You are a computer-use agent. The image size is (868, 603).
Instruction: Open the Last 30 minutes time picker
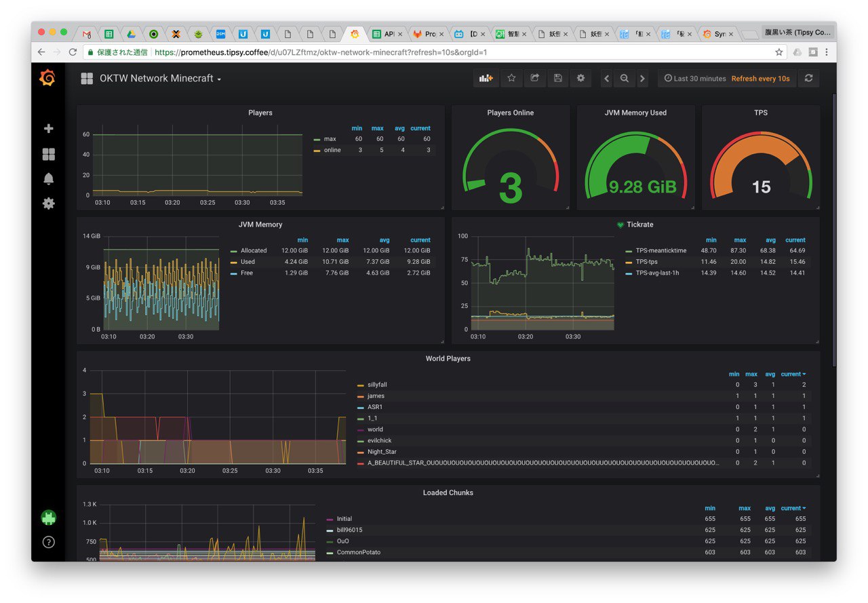click(695, 79)
